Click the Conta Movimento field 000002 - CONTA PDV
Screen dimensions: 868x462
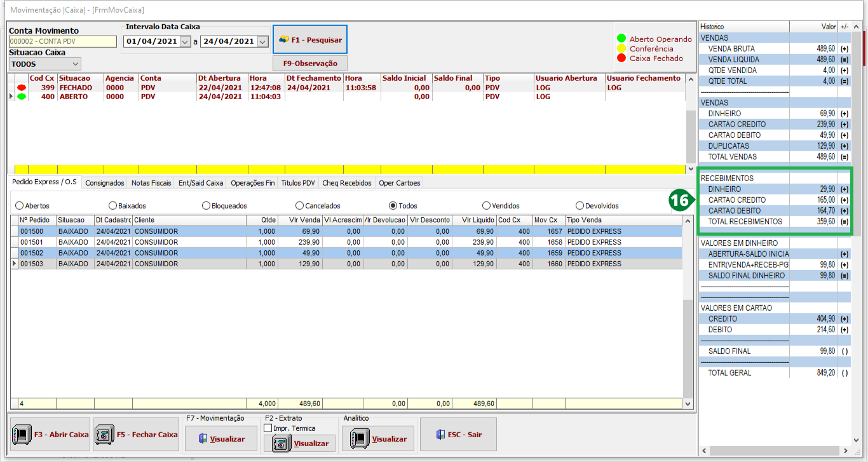tap(63, 41)
